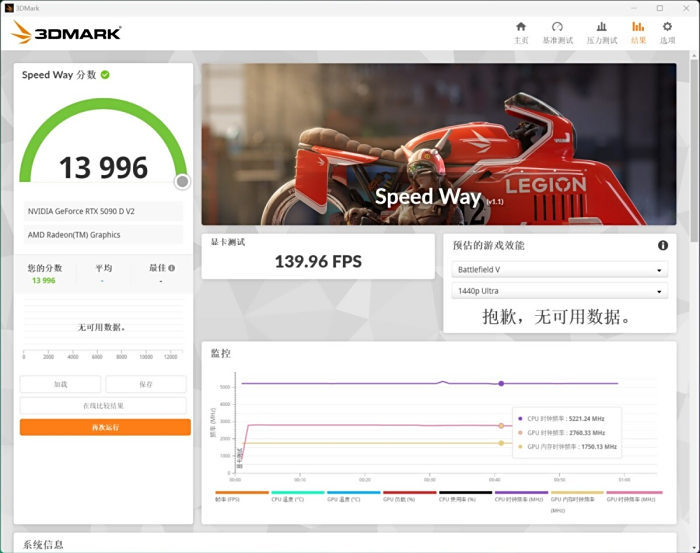Go to the 主页 home tab

pyautogui.click(x=521, y=33)
